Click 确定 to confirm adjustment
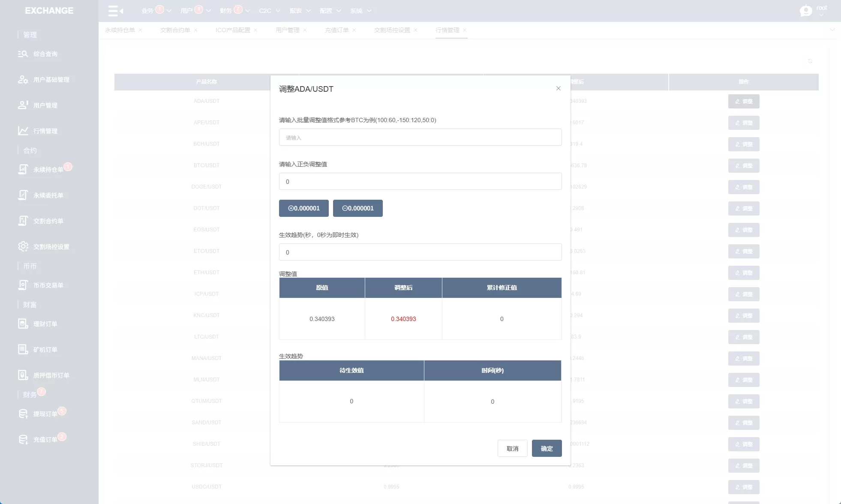Image resolution: width=841 pixels, height=504 pixels. coord(547,448)
